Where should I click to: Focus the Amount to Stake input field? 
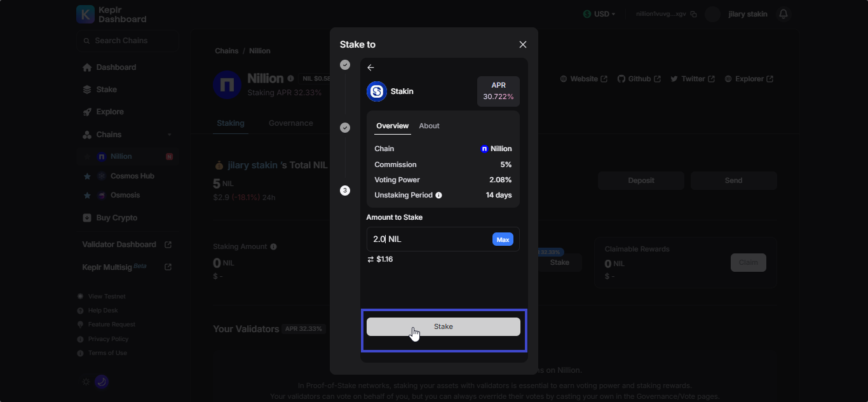pyautogui.click(x=443, y=239)
